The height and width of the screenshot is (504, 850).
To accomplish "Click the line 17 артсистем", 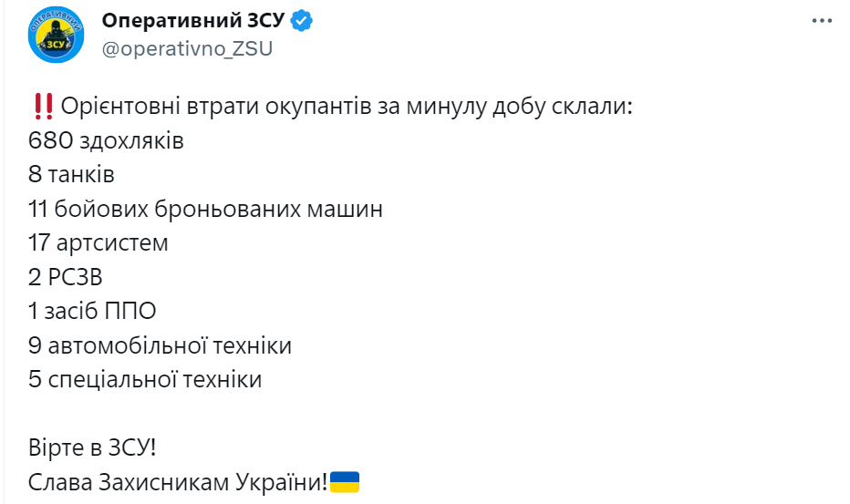I will click(x=98, y=242).
